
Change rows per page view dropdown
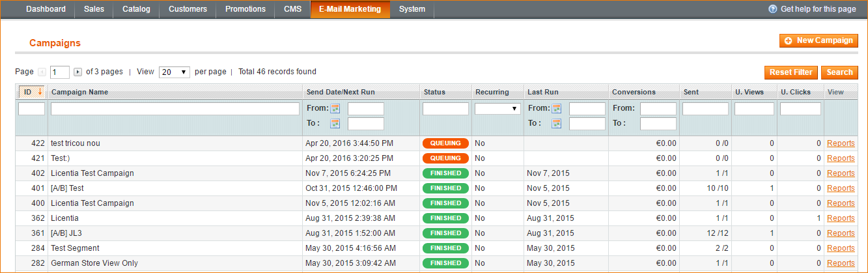[175, 72]
